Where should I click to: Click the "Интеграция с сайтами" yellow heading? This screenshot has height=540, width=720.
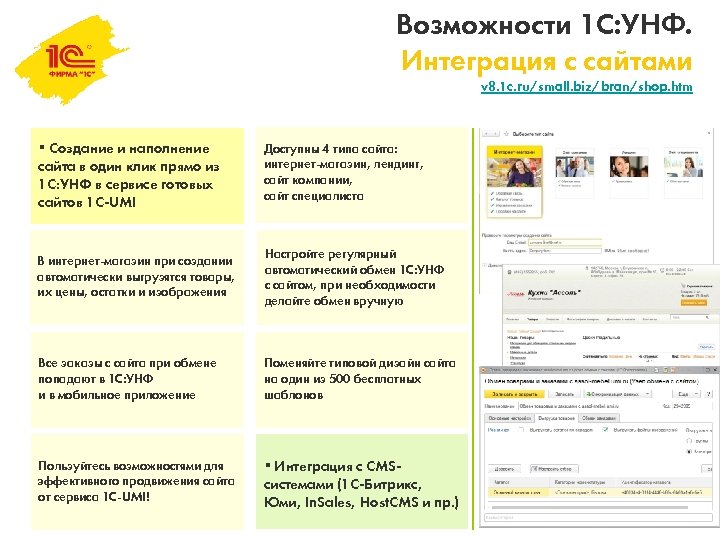tap(546, 62)
